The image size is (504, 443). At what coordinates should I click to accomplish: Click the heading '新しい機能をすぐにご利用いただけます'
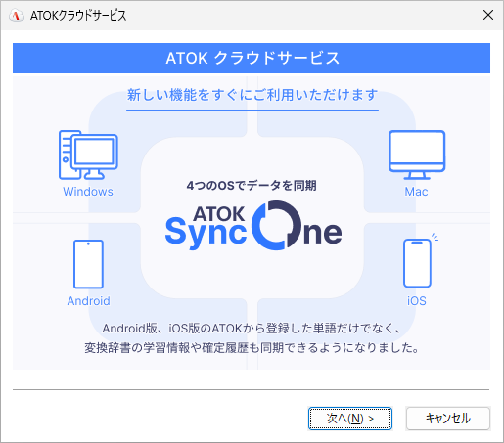[252, 95]
